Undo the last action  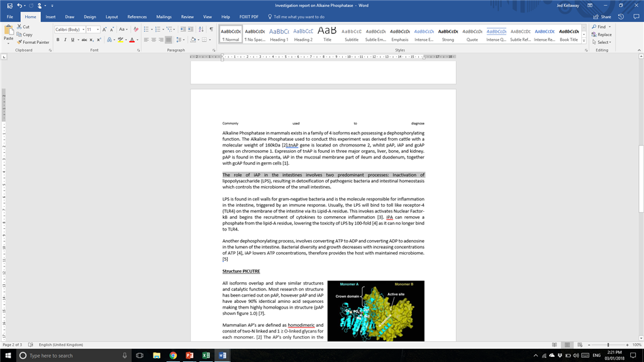19,6
